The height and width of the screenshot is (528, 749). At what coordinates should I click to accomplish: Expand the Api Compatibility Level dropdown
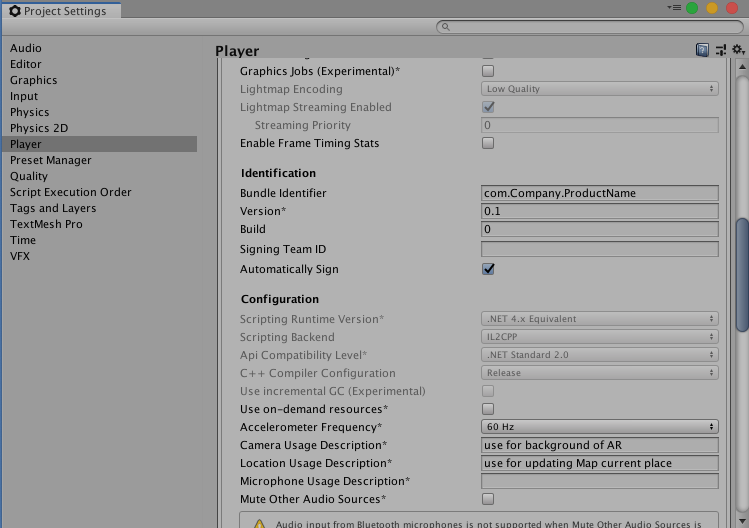[600, 355]
